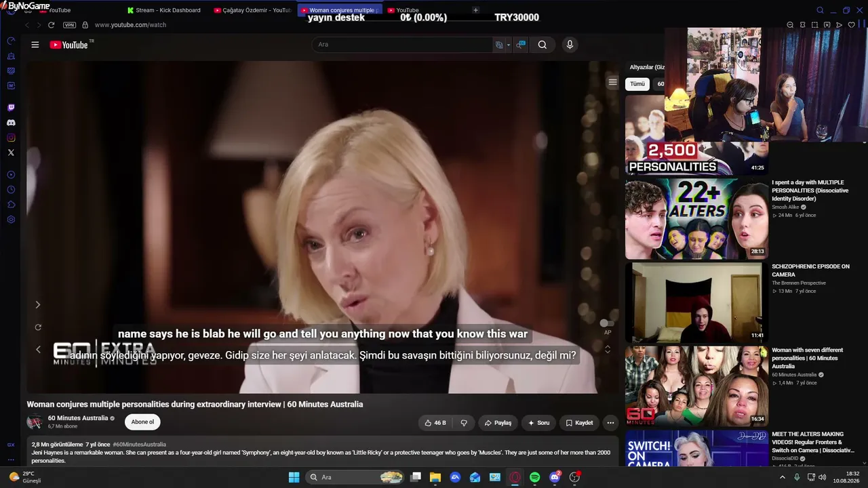Viewport: 868px width, 488px height.
Task: Open browser settings gear in sidebar
Action: [11, 220]
